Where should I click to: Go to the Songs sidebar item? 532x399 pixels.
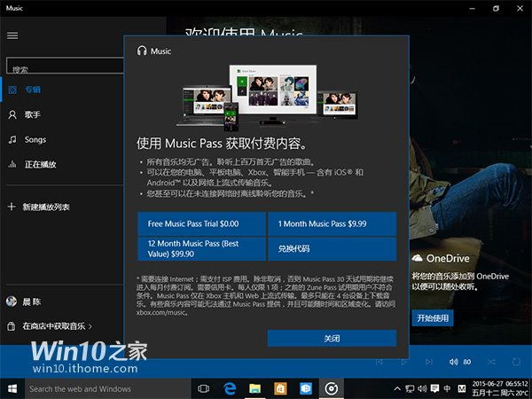[62, 139]
